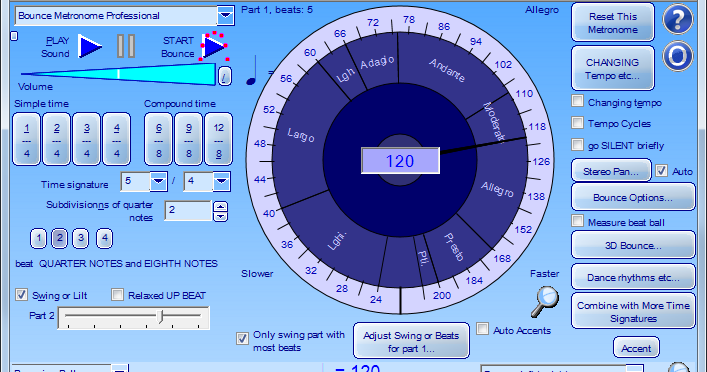Click the small button at volume end
This screenshot has width=707, height=372.
(x=225, y=76)
